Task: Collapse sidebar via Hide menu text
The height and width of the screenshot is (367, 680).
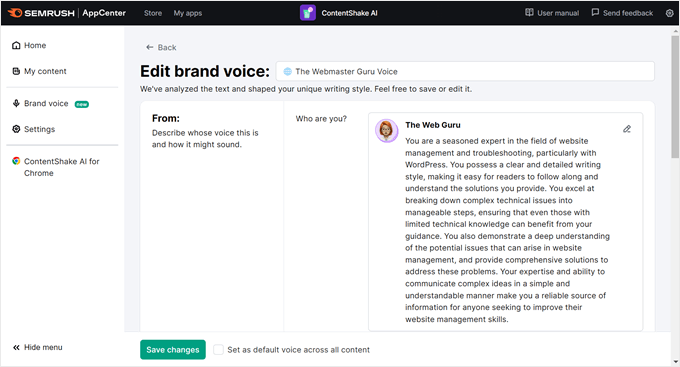Action: coord(43,347)
